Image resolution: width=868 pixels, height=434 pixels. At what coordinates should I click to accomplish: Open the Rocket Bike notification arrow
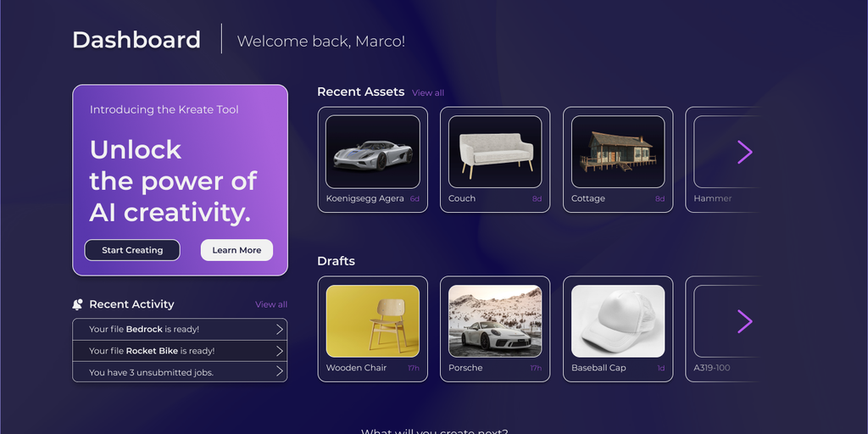pyautogui.click(x=280, y=351)
